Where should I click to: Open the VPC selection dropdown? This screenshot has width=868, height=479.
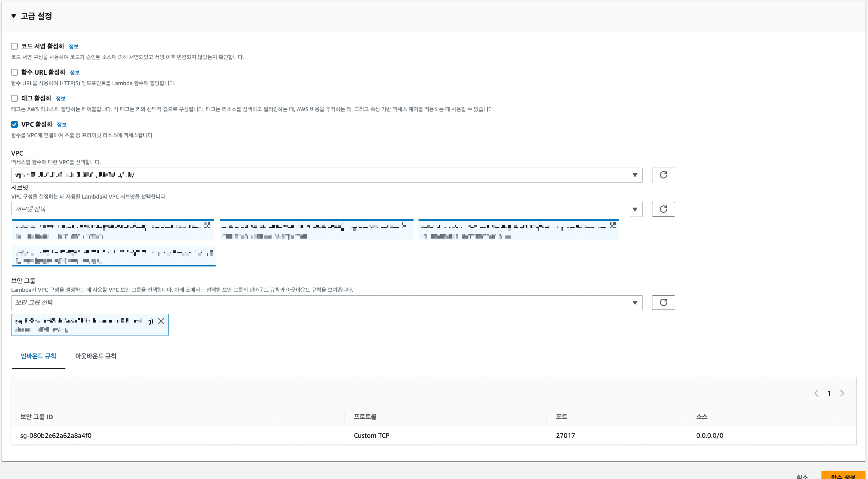pyautogui.click(x=326, y=175)
